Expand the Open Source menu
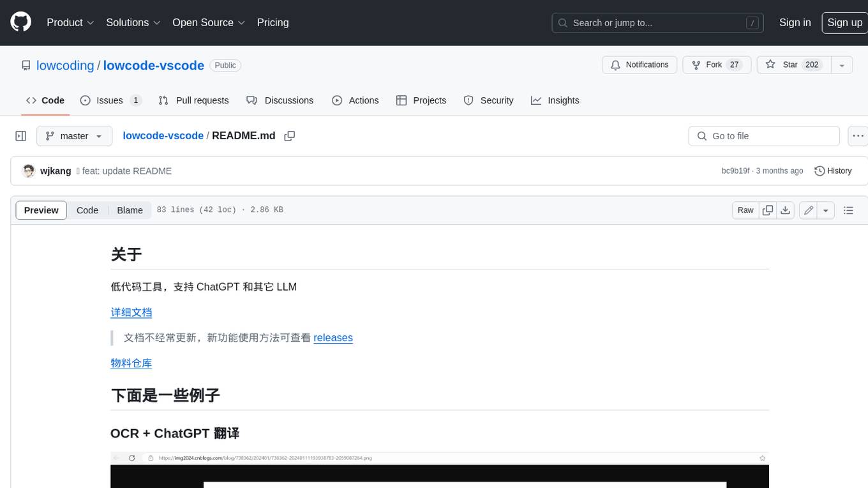This screenshot has width=868, height=488. [x=209, y=22]
